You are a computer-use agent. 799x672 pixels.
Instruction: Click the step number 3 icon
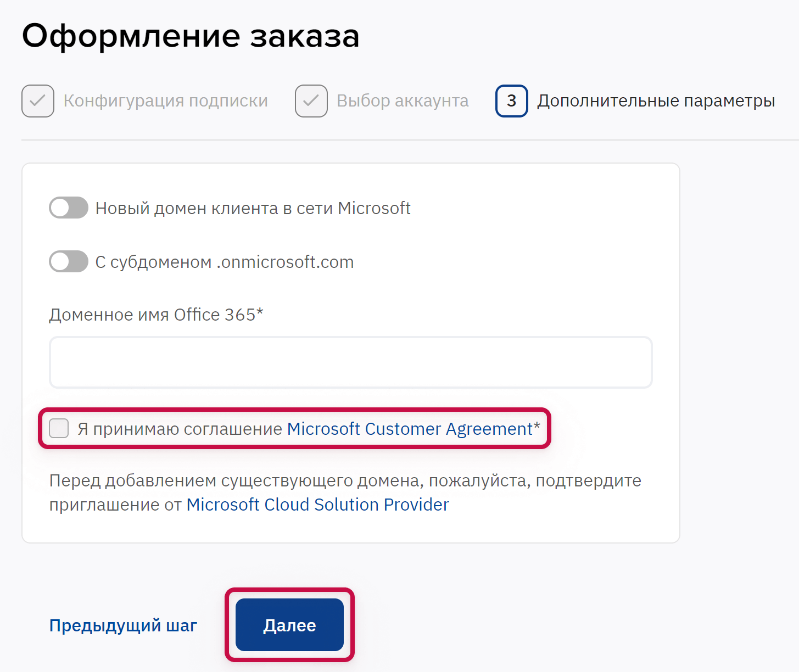coord(512,101)
